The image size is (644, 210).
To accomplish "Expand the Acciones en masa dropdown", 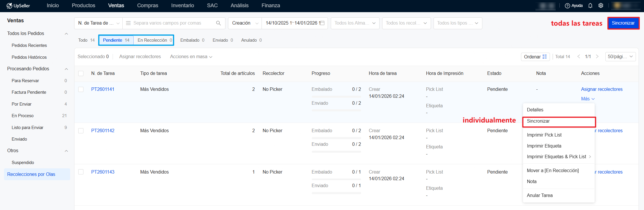I will pos(191,57).
